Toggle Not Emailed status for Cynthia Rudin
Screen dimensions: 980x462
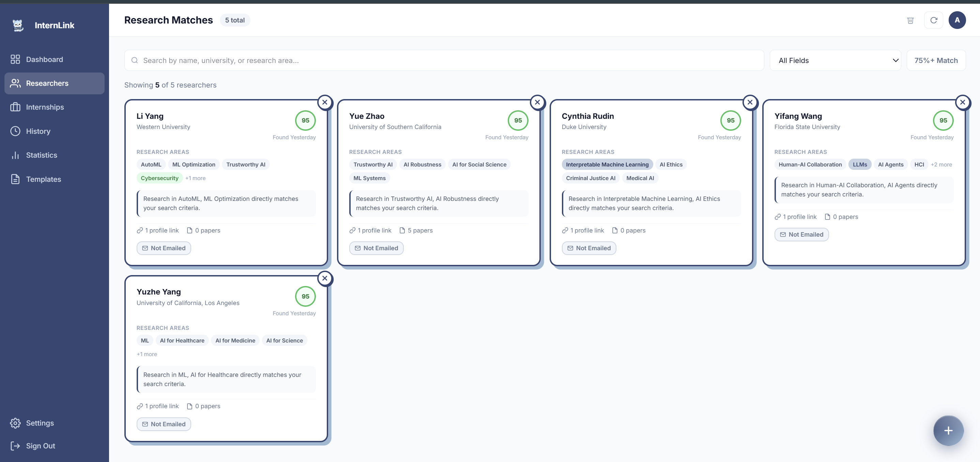click(589, 248)
